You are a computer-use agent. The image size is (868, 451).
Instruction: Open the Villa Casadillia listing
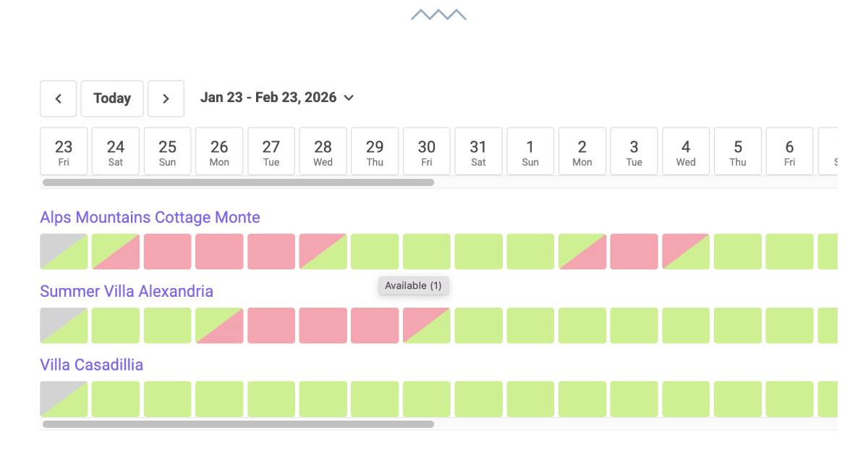[91, 364]
